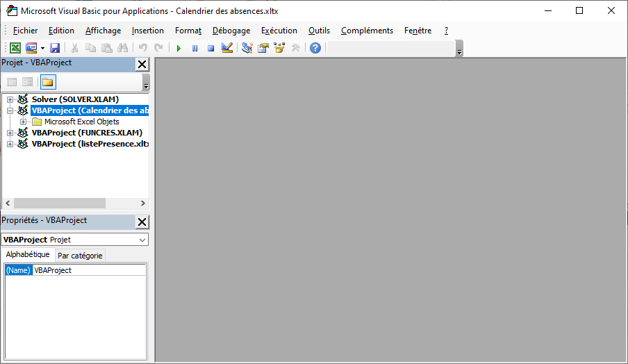The image size is (628, 364).
Task: Select VBAProject (listePresence.xltx) project
Action: 90,144
